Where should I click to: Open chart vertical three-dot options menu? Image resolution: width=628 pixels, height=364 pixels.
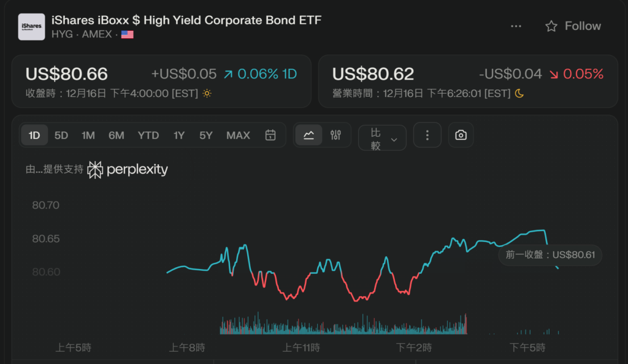(x=427, y=135)
